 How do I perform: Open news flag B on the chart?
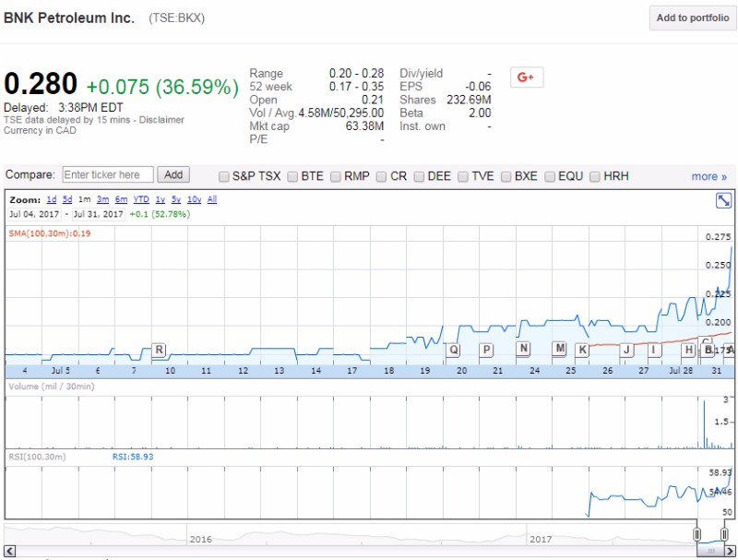[x=708, y=351]
